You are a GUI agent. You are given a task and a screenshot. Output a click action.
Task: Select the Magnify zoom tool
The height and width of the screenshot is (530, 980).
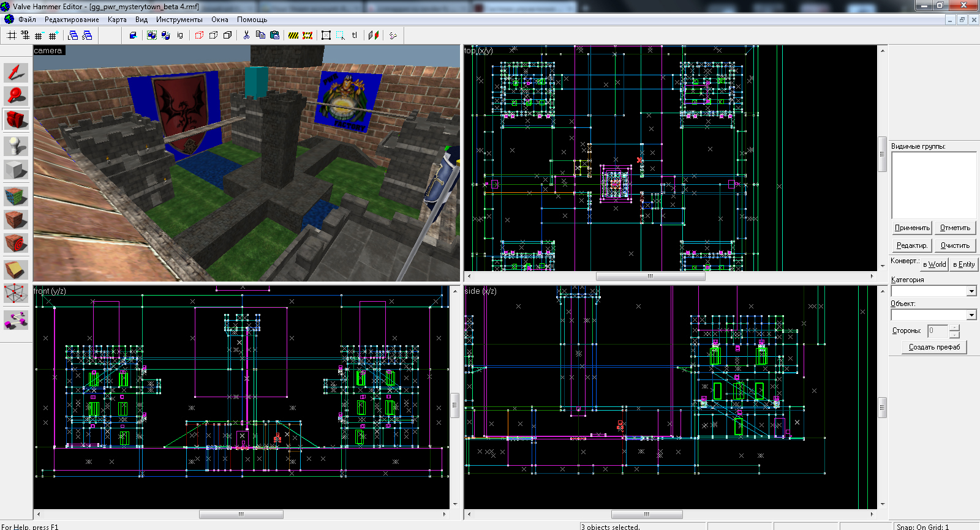click(16, 95)
